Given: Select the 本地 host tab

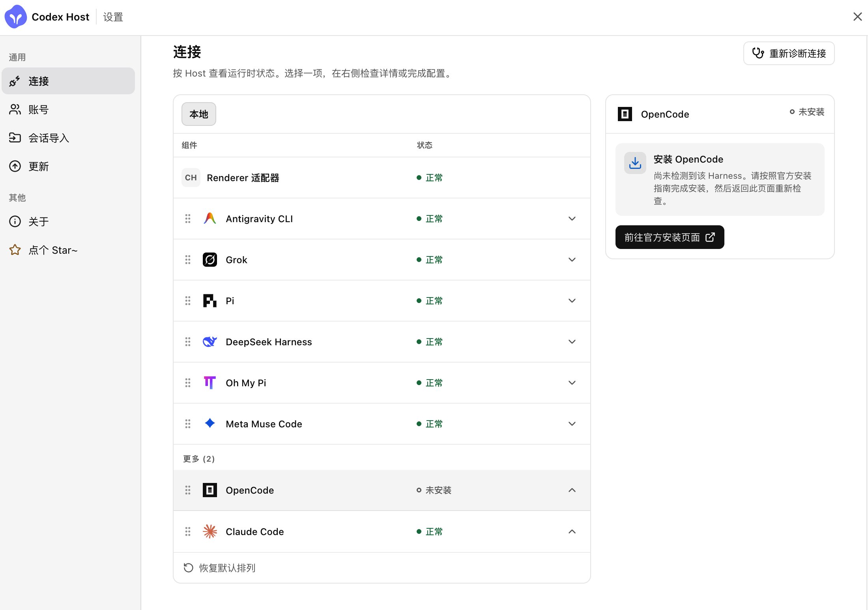Looking at the screenshot, I should (x=199, y=114).
